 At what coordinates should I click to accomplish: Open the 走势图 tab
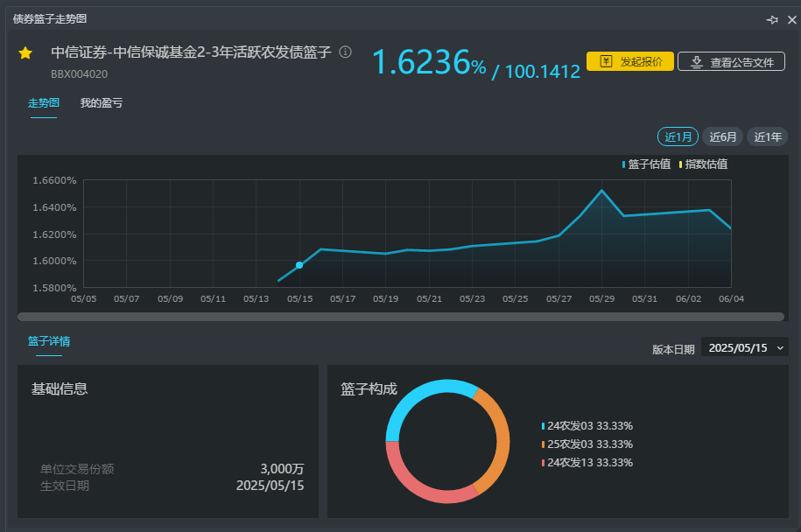44,103
